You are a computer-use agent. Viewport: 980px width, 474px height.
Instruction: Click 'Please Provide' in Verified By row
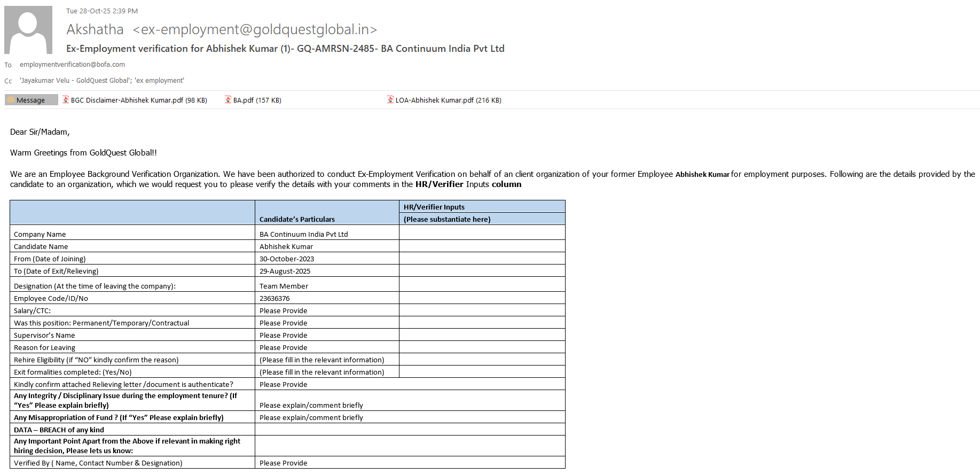click(283, 463)
